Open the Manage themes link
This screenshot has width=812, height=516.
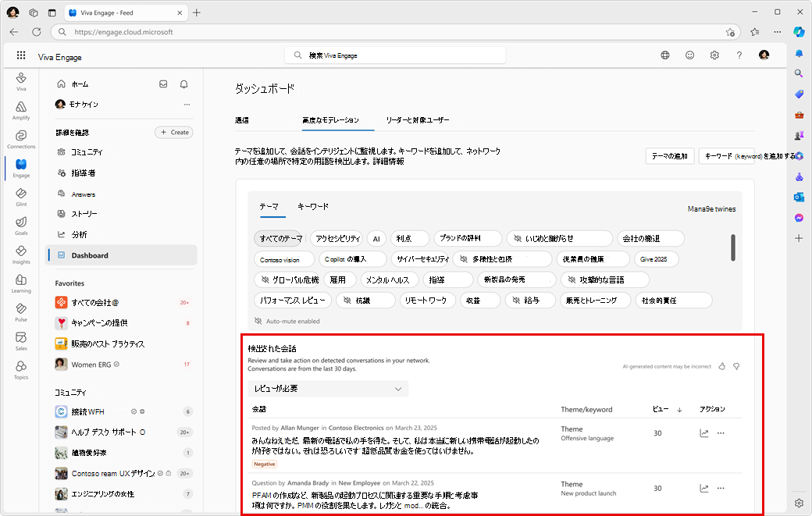pyautogui.click(x=711, y=209)
